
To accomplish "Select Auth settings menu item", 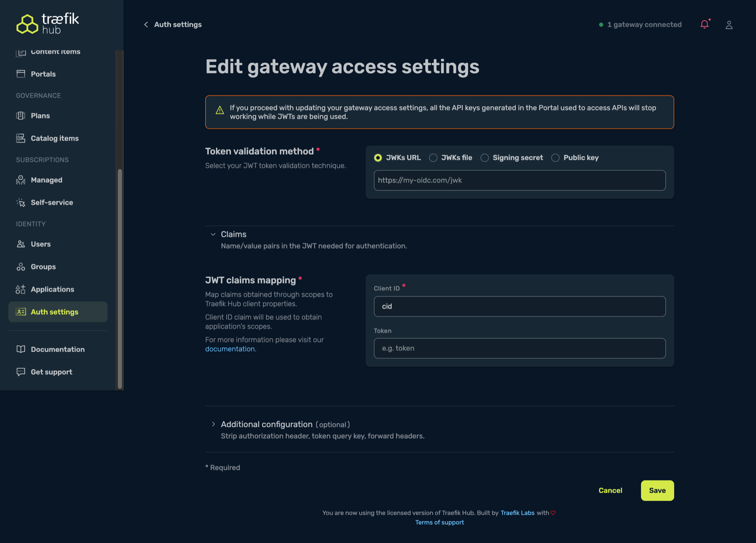I will point(57,312).
